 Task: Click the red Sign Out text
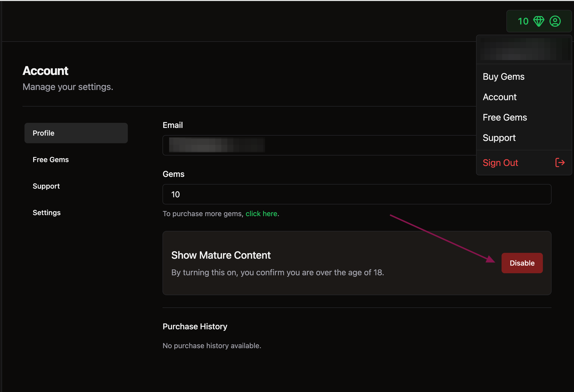[x=500, y=163]
